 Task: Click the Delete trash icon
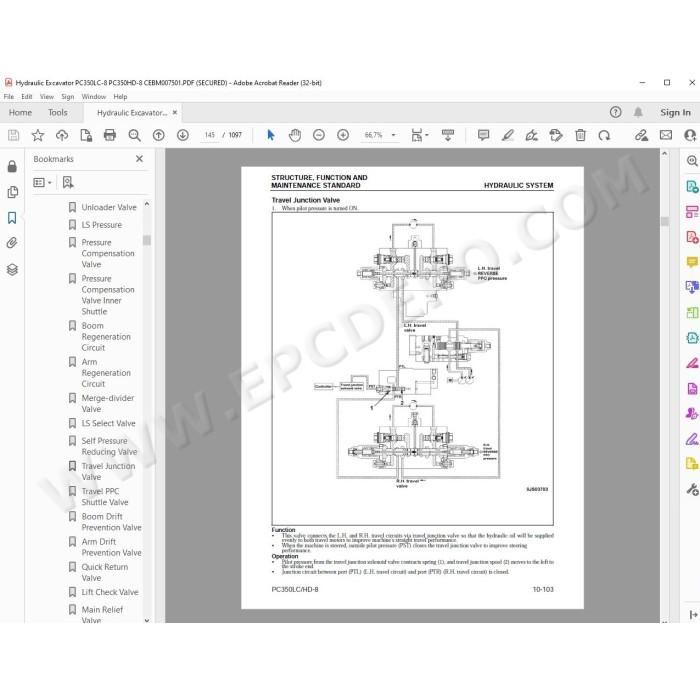(x=580, y=135)
